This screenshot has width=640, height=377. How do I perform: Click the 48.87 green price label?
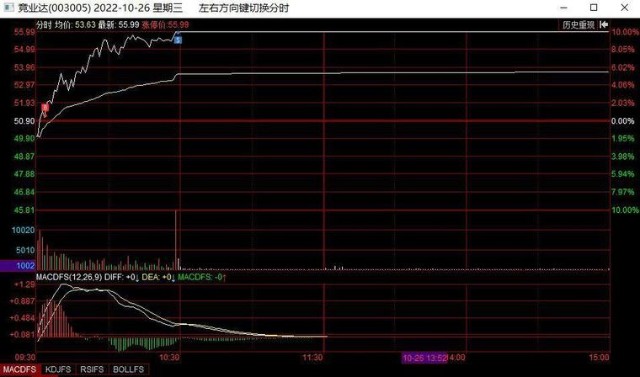(24, 157)
